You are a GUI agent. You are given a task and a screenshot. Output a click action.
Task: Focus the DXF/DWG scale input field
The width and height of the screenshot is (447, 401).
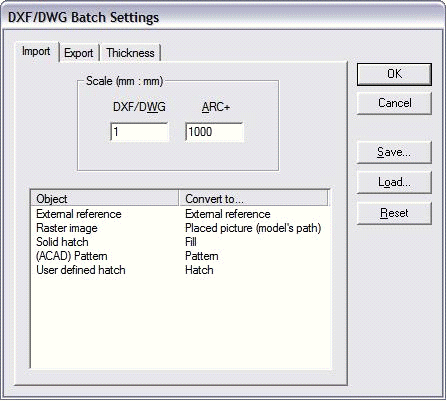tap(140, 132)
